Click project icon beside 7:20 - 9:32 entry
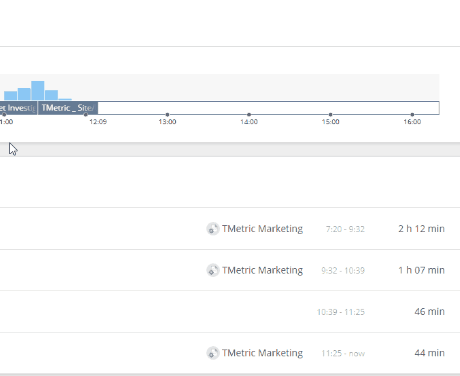460x376 pixels. [x=213, y=229]
